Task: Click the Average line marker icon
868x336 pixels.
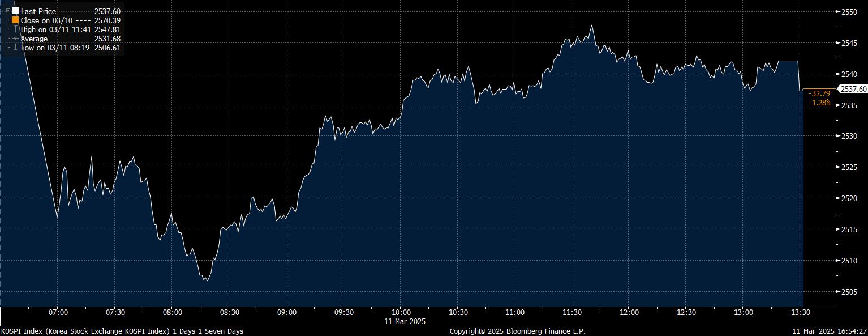Action: pyautogui.click(x=15, y=39)
